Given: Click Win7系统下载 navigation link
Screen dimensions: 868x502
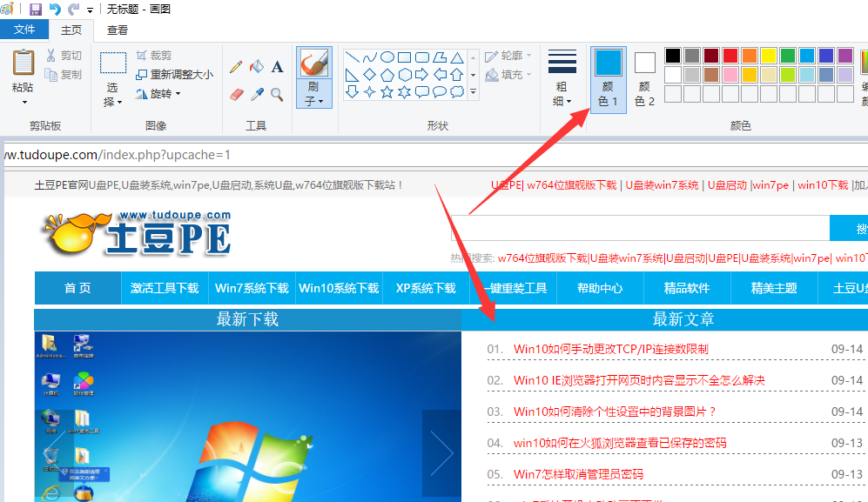Looking at the screenshot, I should click(x=252, y=288).
